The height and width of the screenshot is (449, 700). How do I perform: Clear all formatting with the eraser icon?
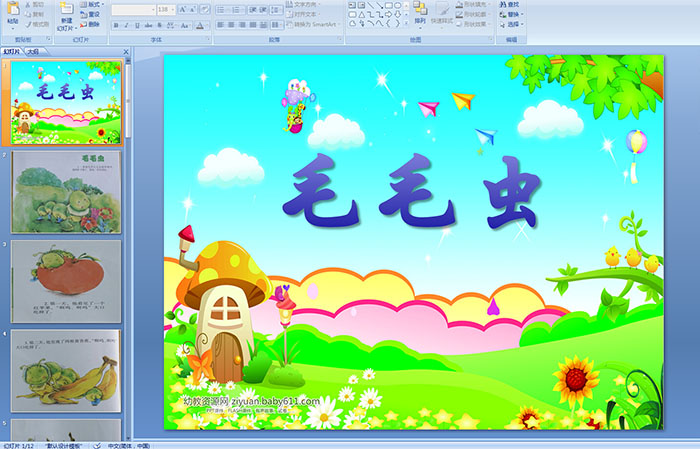coord(205,9)
